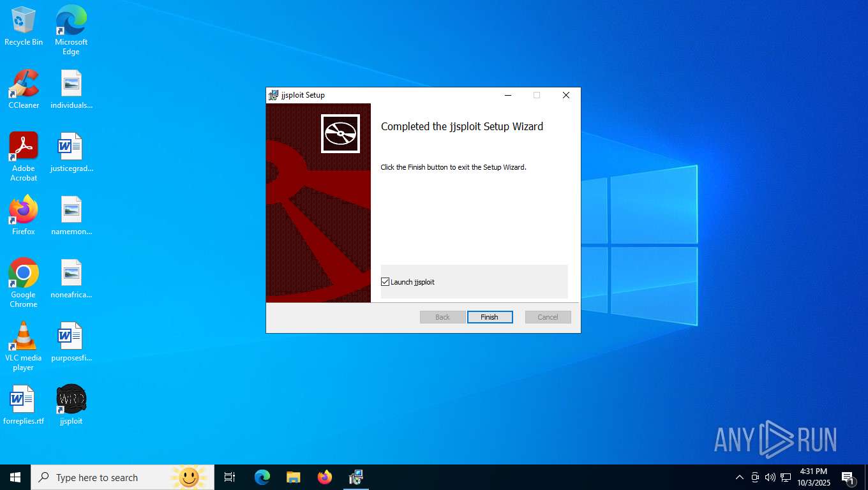The width and height of the screenshot is (868, 490).
Task: Click the disabled Back button
Action: tap(442, 317)
